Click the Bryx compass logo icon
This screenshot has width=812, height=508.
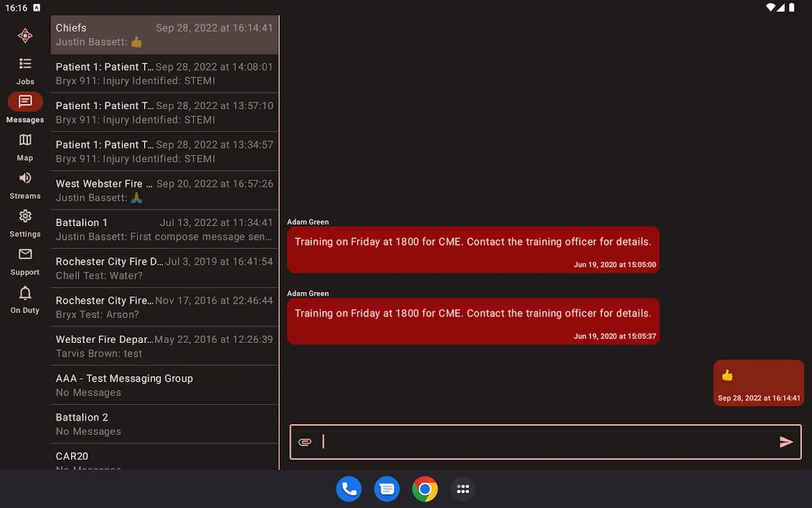tap(25, 36)
